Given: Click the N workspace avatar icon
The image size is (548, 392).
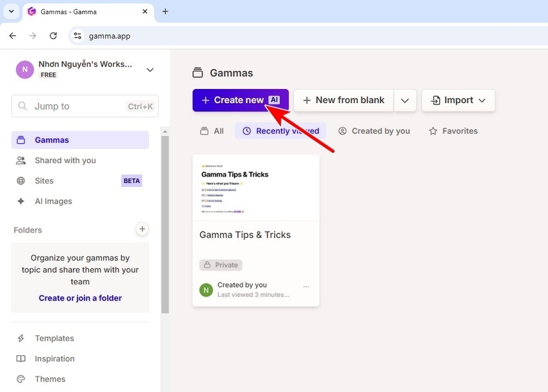Looking at the screenshot, I should [x=24, y=70].
